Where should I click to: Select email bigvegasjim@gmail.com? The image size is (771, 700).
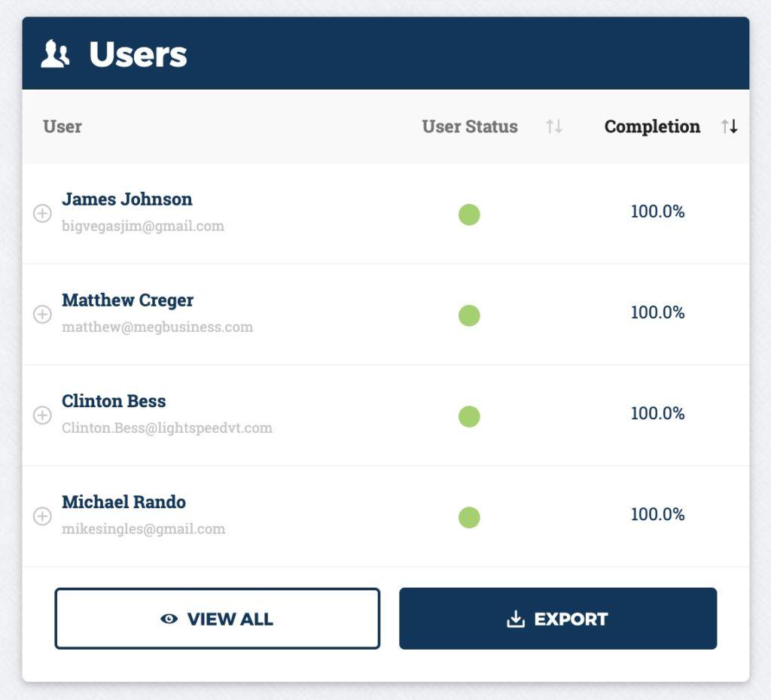tap(142, 226)
